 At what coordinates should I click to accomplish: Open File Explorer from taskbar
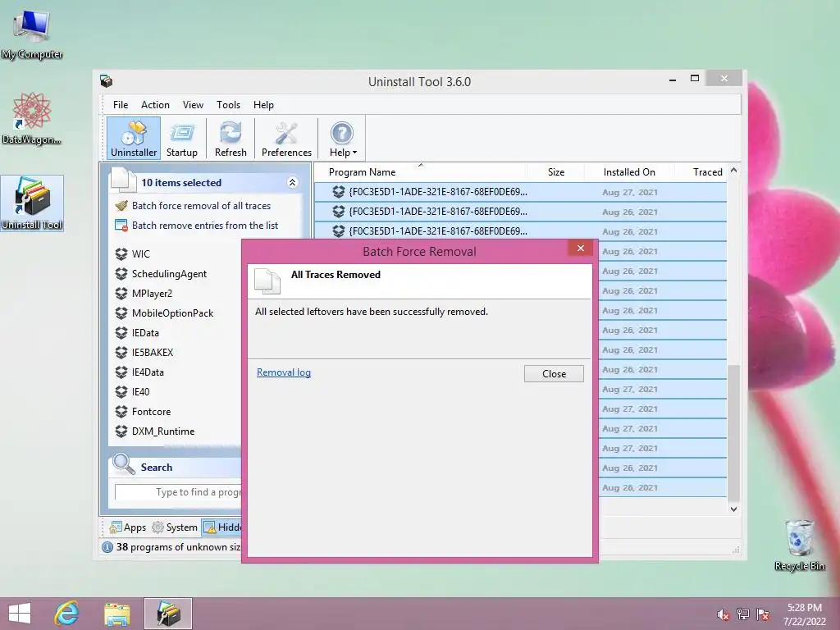click(116, 614)
